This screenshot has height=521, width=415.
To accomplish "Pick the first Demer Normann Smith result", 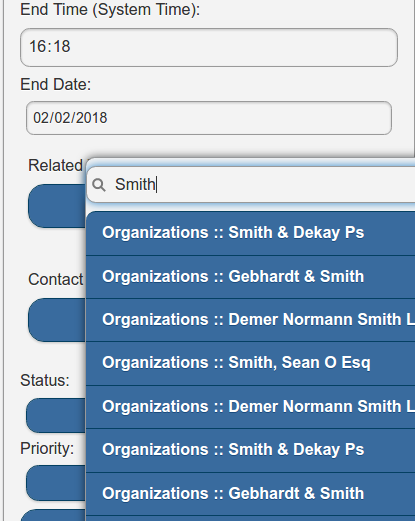I will coord(250,320).
